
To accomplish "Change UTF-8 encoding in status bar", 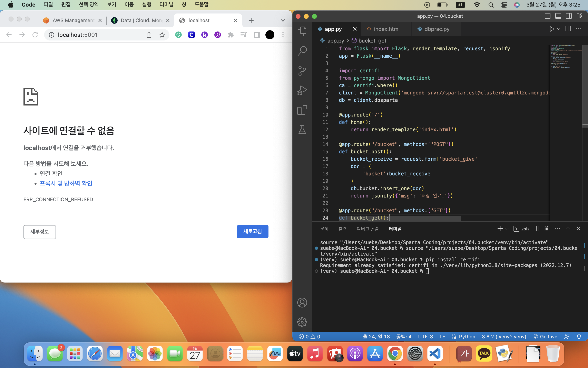I will point(425,336).
